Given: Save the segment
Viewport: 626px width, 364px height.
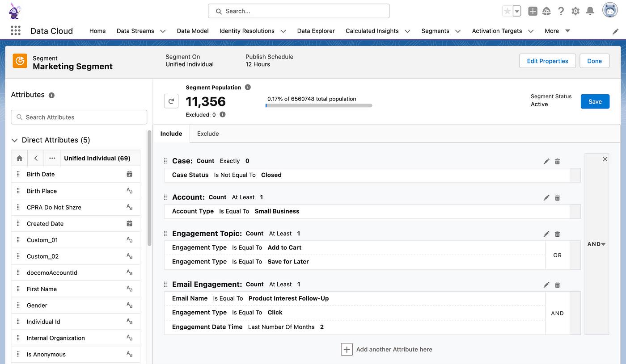Looking at the screenshot, I should tap(595, 101).
